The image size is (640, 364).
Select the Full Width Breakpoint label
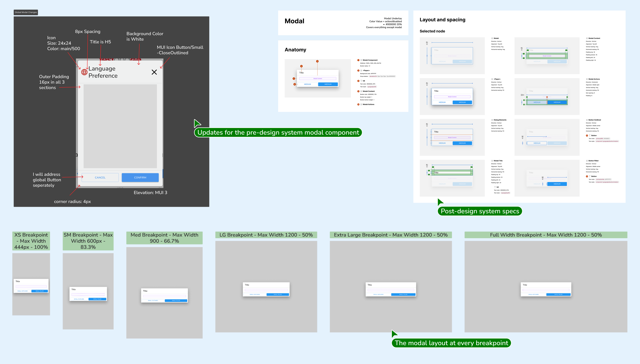tap(546, 235)
